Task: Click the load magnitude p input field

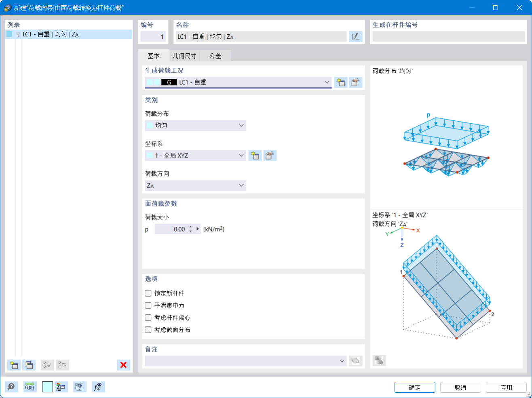Action: tap(171, 229)
